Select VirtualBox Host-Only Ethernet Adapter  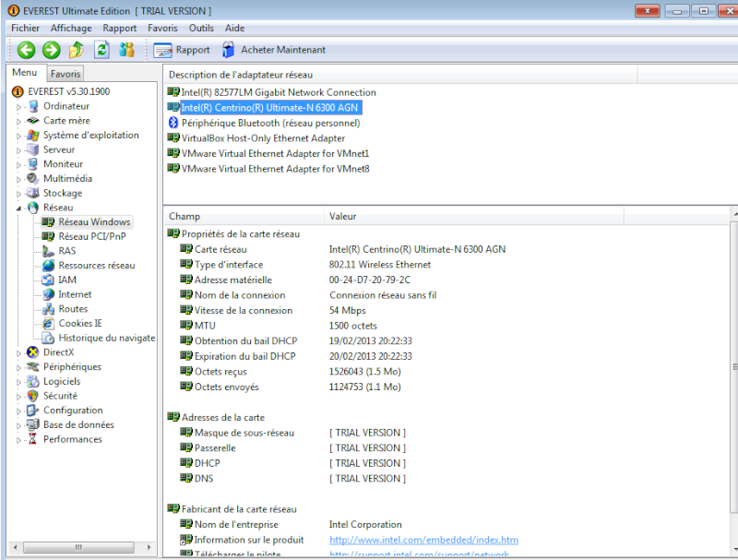(263, 138)
